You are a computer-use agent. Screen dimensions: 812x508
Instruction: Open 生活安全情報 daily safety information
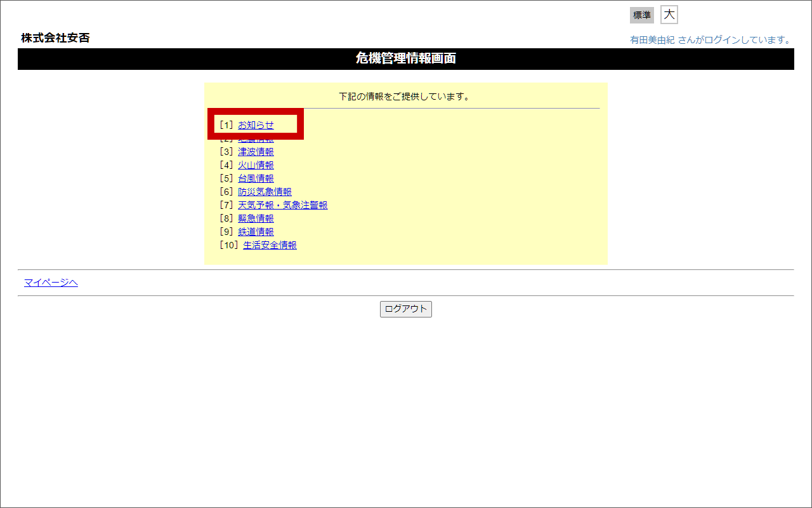pyautogui.click(x=270, y=244)
